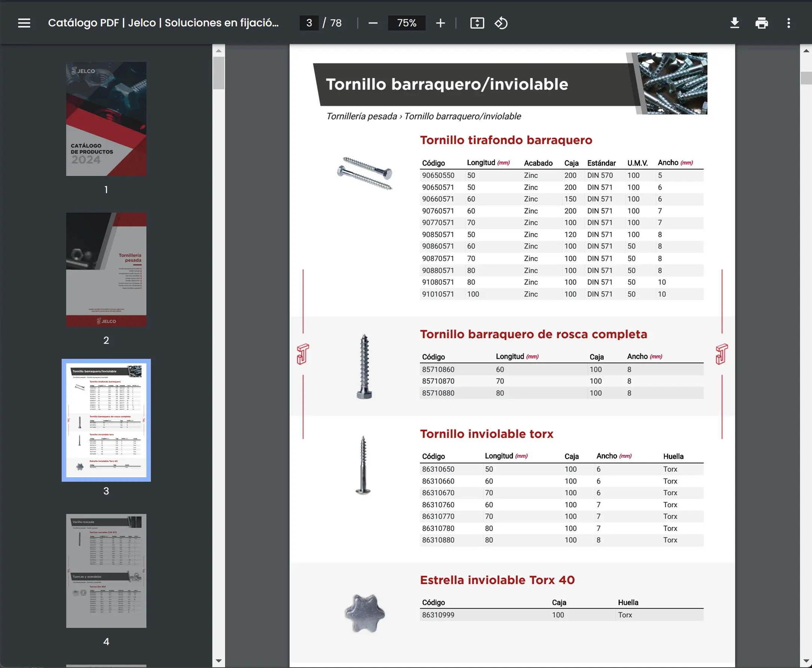This screenshot has height=668, width=812.
Task: Print the catalog document
Action: 761,23
